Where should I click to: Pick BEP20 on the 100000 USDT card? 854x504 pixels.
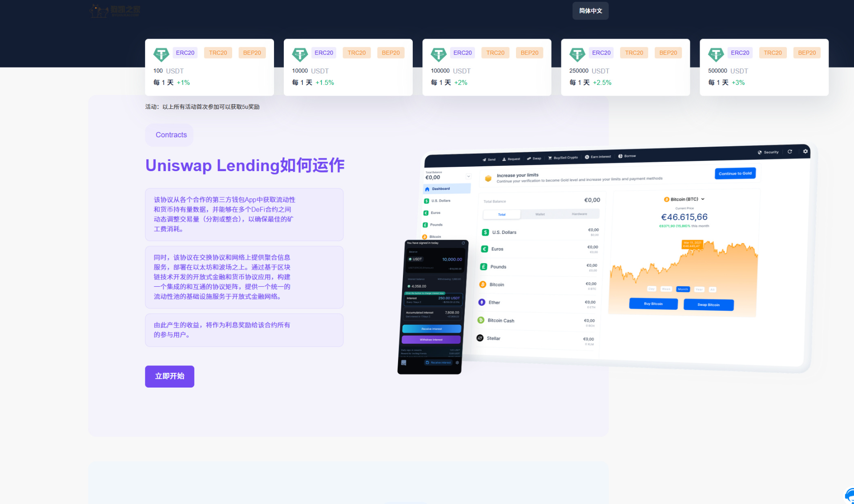(x=530, y=52)
